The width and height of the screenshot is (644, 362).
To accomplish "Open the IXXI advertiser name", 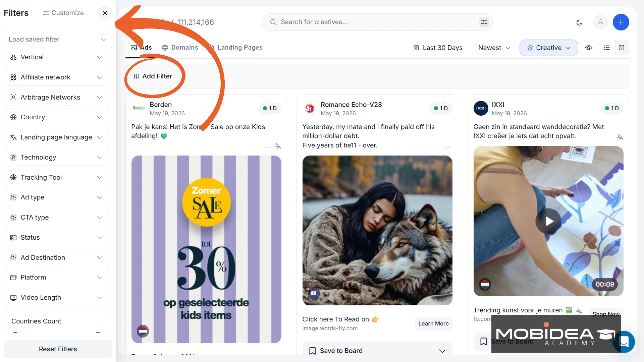I will [498, 105].
